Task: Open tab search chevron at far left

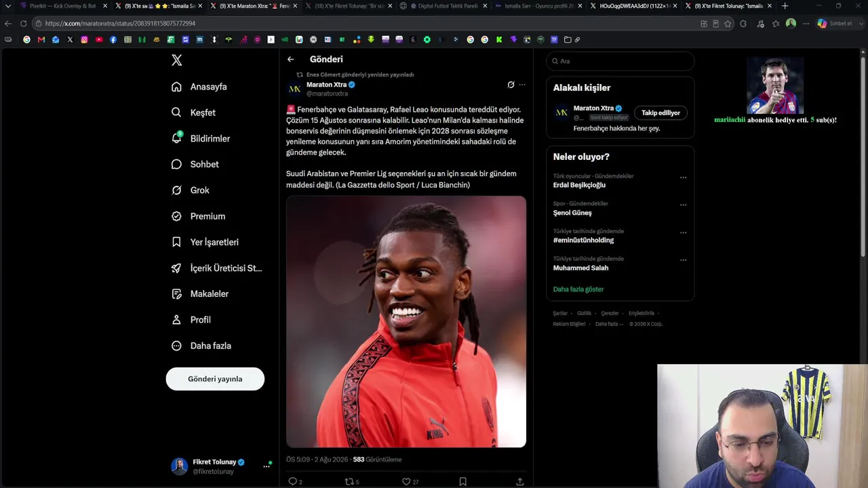Action: [x=8, y=6]
